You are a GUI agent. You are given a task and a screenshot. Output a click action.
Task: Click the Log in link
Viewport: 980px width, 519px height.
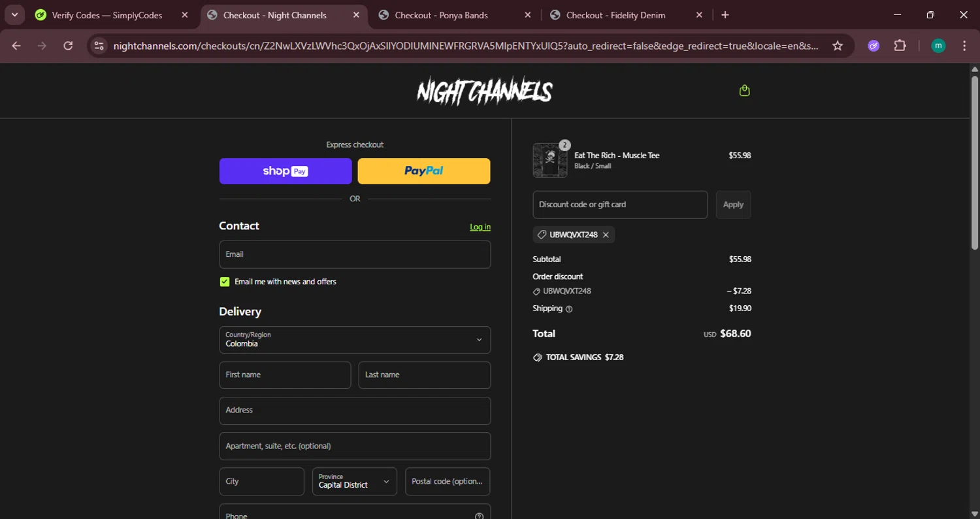click(x=480, y=227)
